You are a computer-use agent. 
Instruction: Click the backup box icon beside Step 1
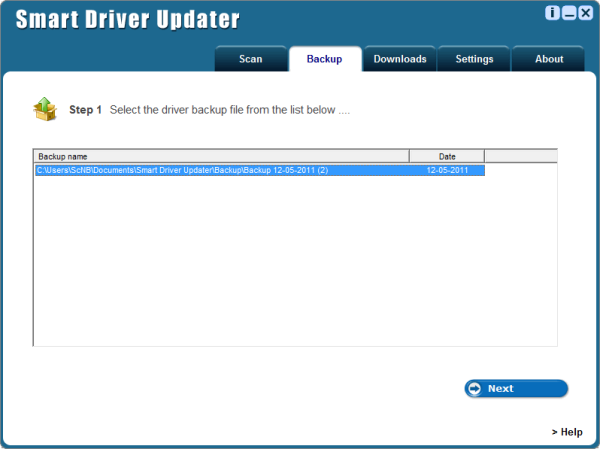pos(45,109)
